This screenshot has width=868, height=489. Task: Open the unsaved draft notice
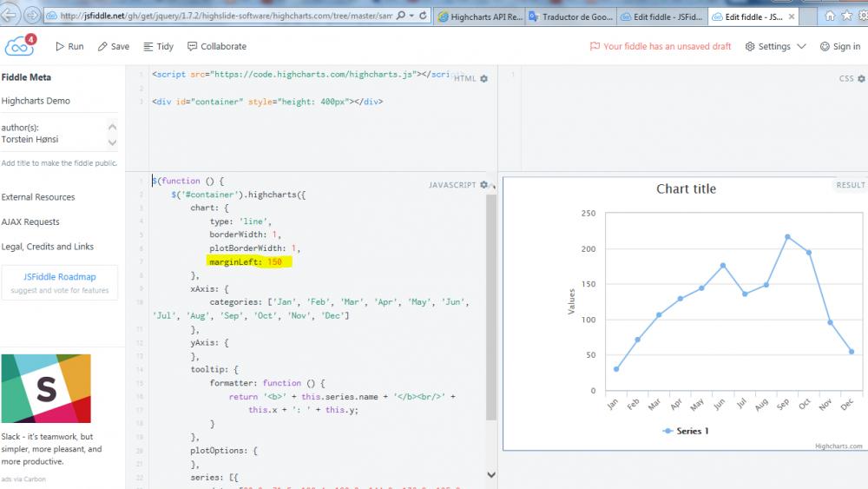(x=661, y=47)
